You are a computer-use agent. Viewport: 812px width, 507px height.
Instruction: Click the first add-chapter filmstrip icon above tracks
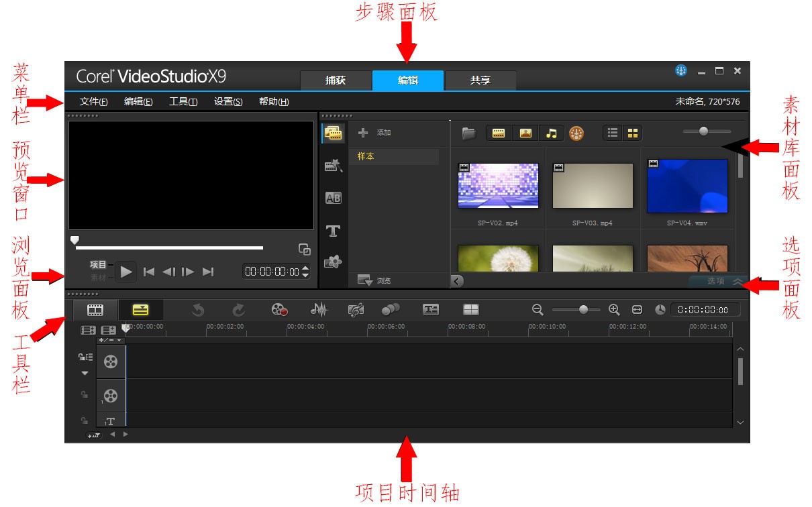pyautogui.click(x=89, y=330)
